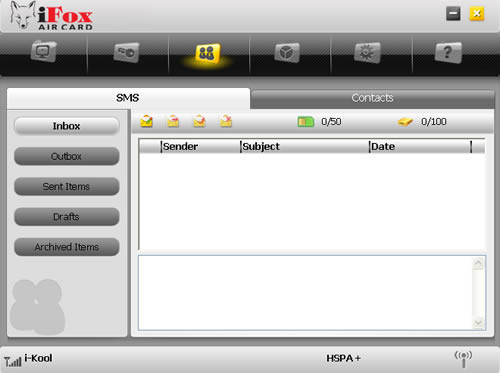The height and width of the screenshot is (373, 500).
Task: Open the cube box icon in top toolbar
Action: point(287,52)
